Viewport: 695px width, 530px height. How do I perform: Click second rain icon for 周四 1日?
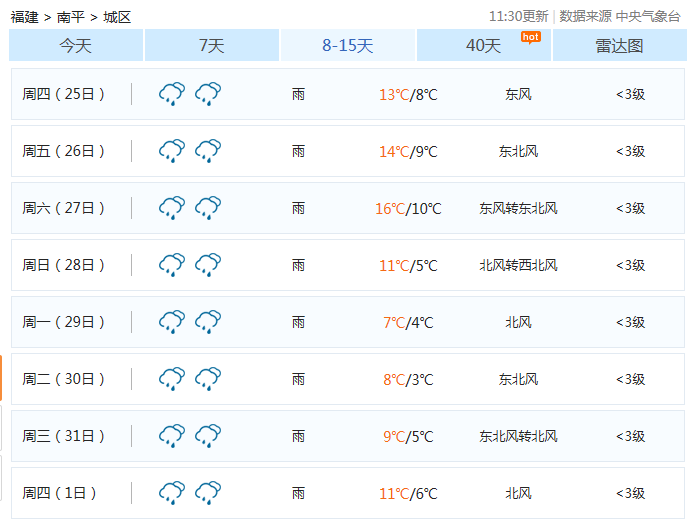pyautogui.click(x=208, y=493)
